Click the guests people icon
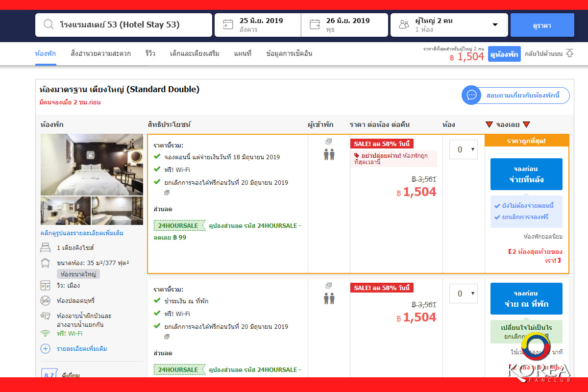This screenshot has width=588, height=392. tap(404, 24)
